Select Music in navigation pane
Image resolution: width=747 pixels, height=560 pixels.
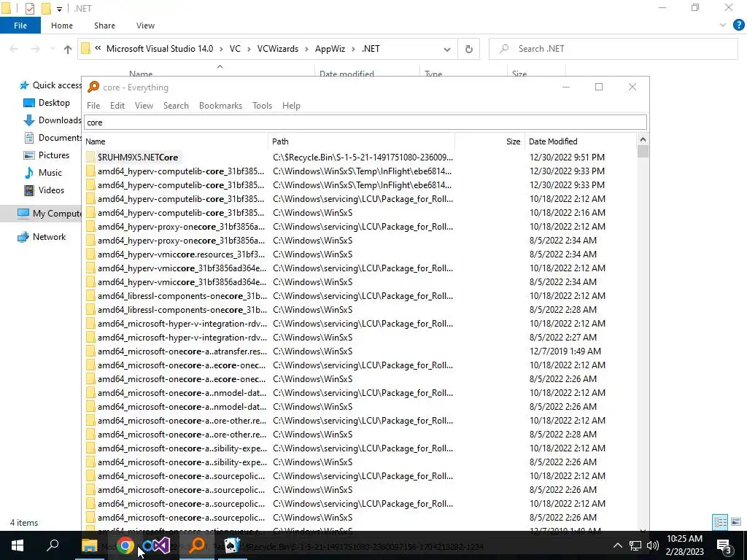pyautogui.click(x=43, y=173)
